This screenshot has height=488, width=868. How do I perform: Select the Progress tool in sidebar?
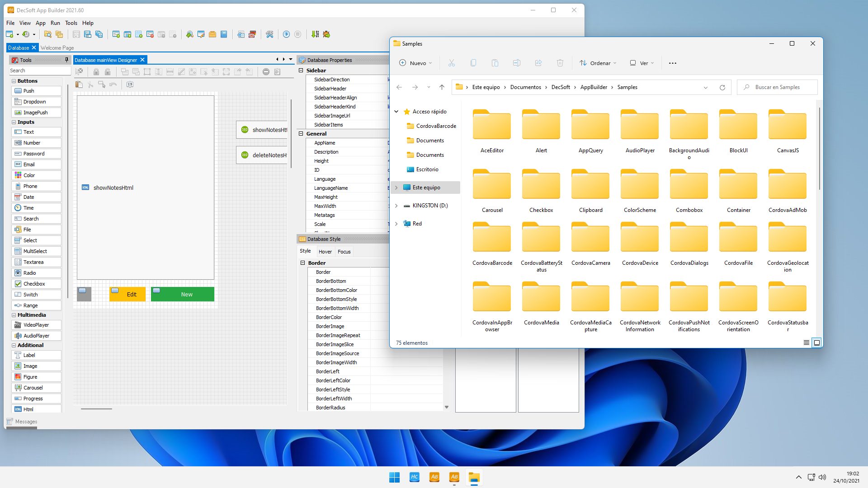pos(32,398)
